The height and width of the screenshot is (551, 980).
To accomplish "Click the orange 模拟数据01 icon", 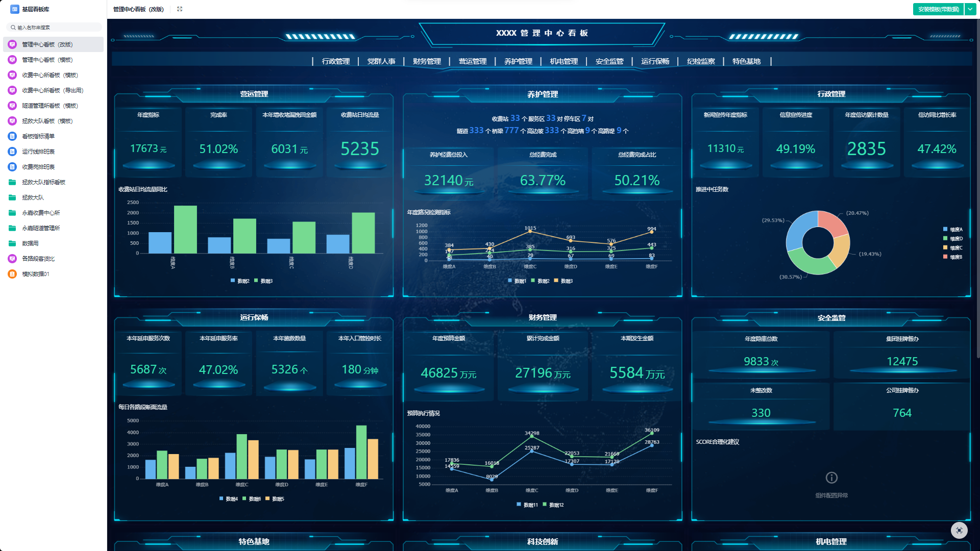I will pos(12,274).
